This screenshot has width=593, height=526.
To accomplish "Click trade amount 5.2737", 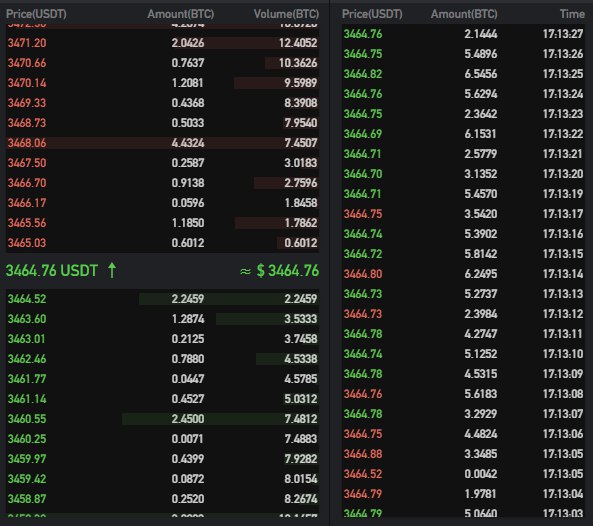I will point(481,294).
